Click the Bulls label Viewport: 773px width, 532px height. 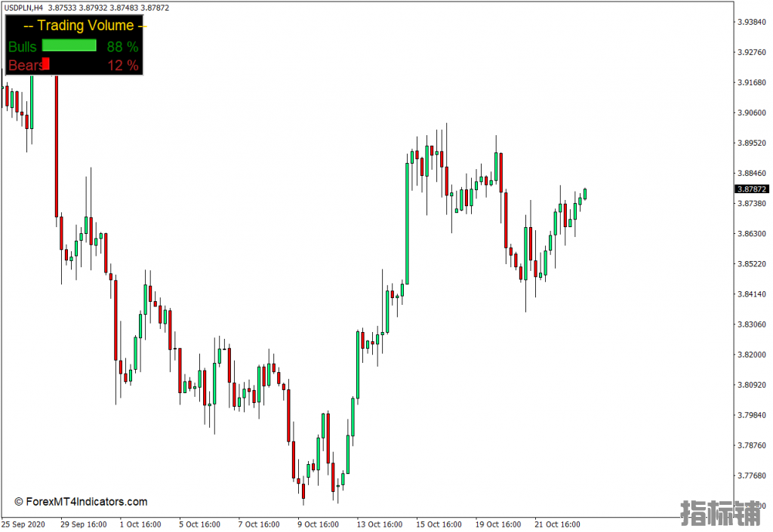[x=22, y=47]
